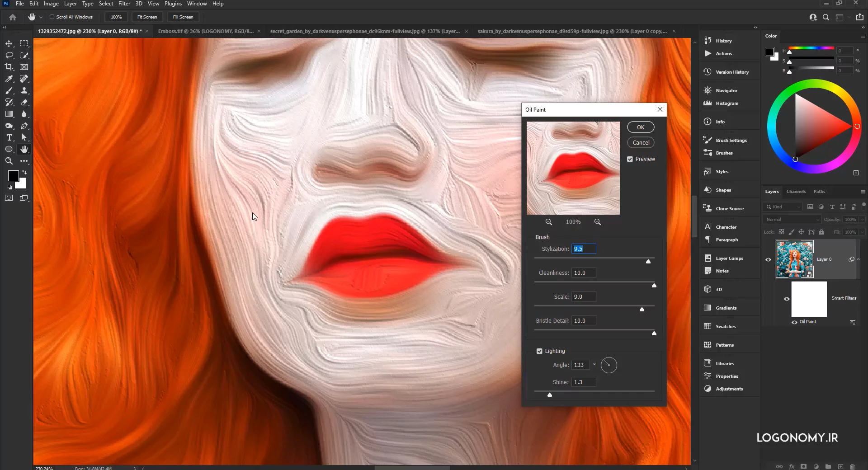The width and height of the screenshot is (868, 470).
Task: Click zoom out icon in Oil Paint preview
Action: tap(549, 222)
